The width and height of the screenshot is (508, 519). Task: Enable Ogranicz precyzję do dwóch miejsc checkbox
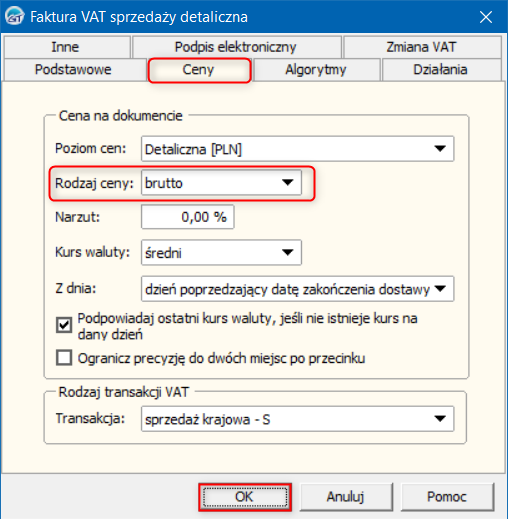pyautogui.click(x=64, y=358)
